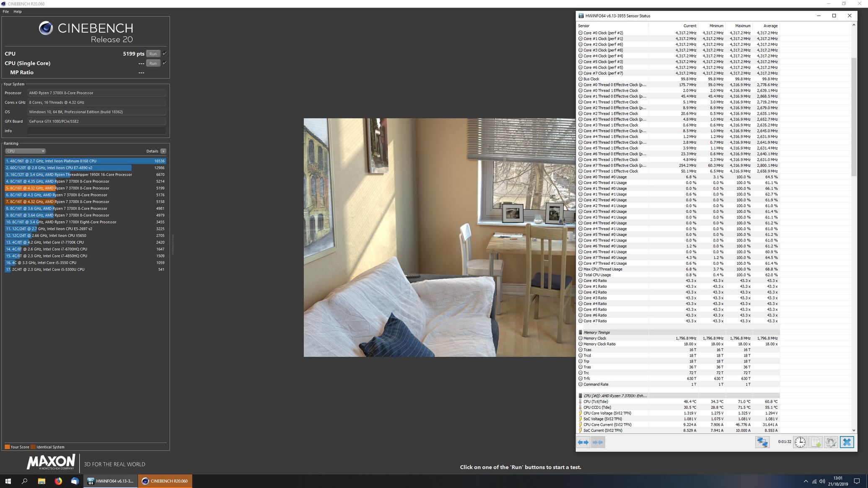Image resolution: width=868 pixels, height=488 pixels.
Task: Select ranking row Ryzen 7 1700X
Action: 85,222
